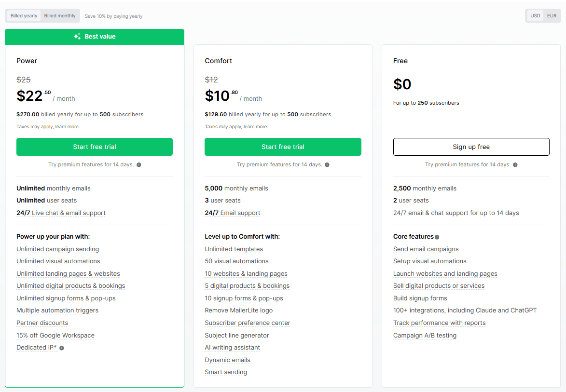
Task: Click Setup visual automations feature
Action: (x=430, y=261)
